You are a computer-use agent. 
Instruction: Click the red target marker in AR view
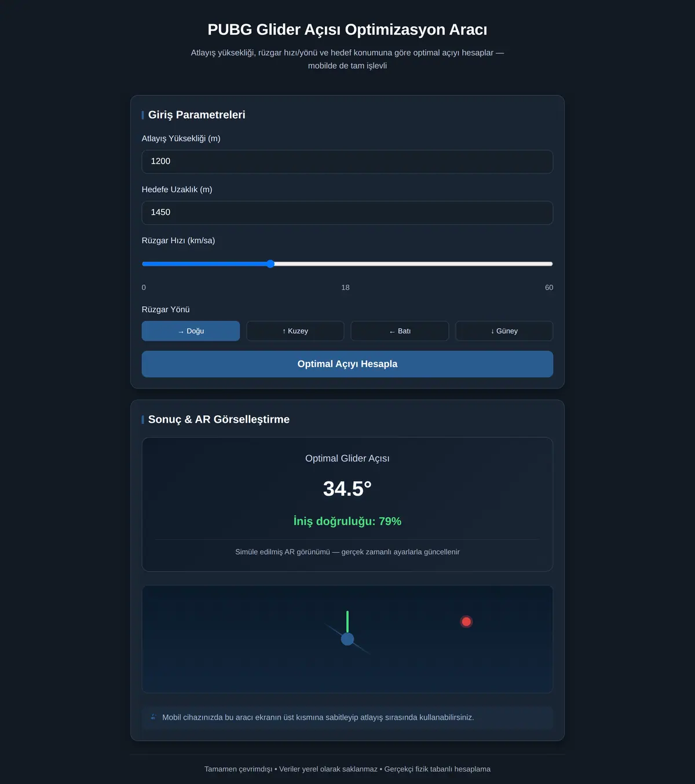pyautogui.click(x=466, y=622)
